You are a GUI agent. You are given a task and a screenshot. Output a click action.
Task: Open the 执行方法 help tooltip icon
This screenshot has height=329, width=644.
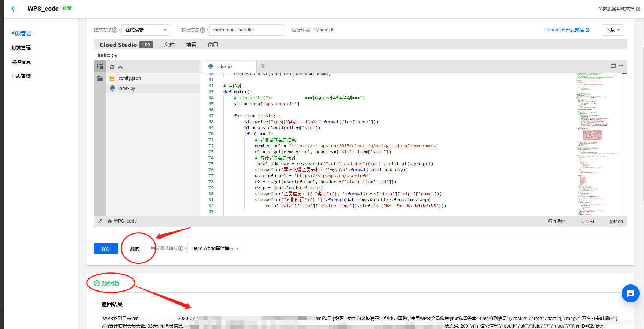tap(202, 30)
